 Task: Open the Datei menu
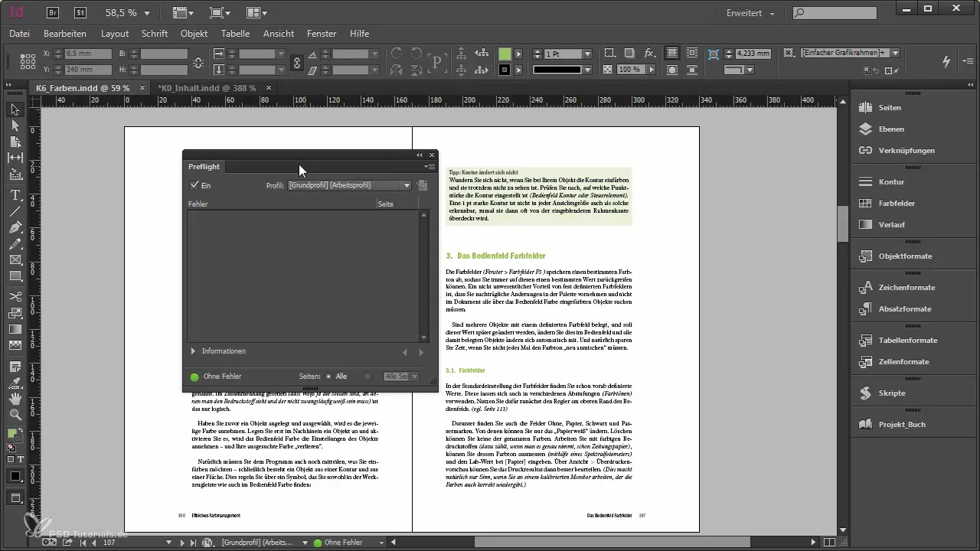coord(20,34)
